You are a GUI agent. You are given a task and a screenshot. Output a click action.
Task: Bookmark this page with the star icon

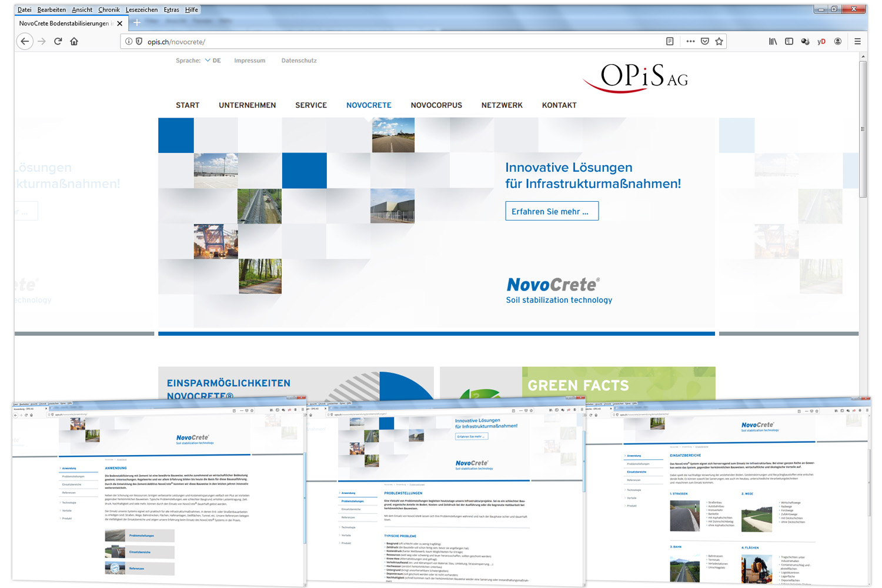tap(719, 41)
